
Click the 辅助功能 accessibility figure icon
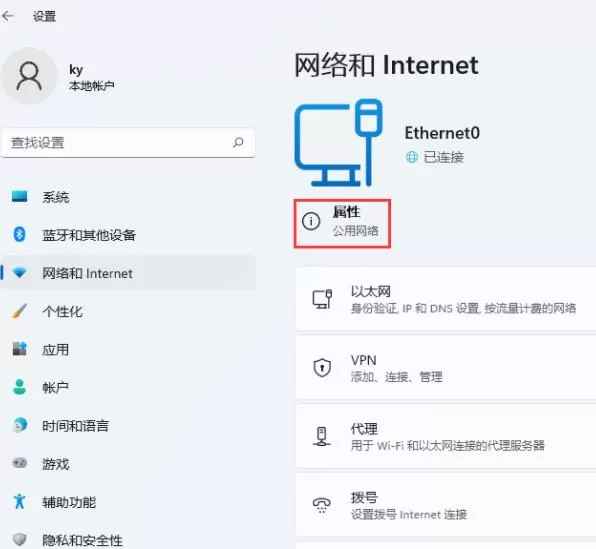point(19,501)
